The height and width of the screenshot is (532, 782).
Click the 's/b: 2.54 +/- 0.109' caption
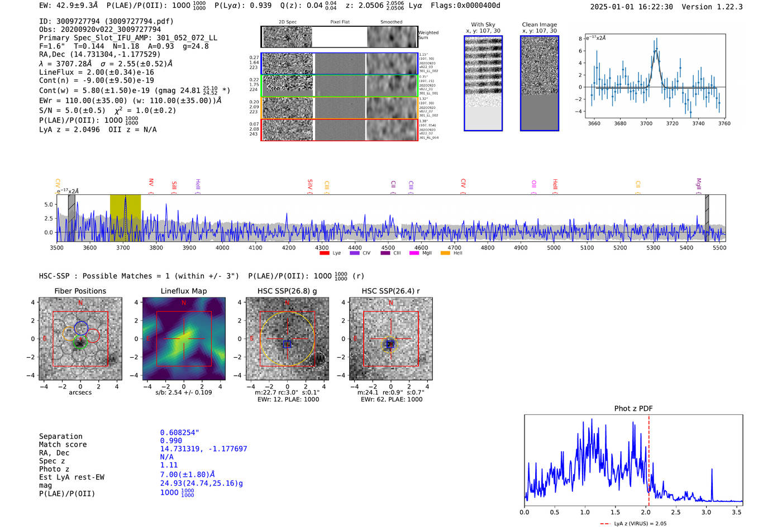point(184,392)
